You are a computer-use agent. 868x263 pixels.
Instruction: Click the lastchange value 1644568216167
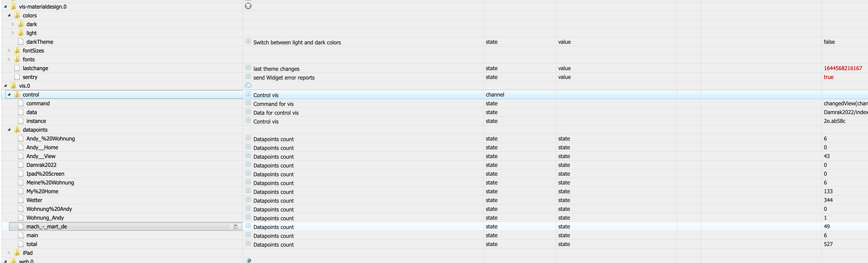[843, 68]
